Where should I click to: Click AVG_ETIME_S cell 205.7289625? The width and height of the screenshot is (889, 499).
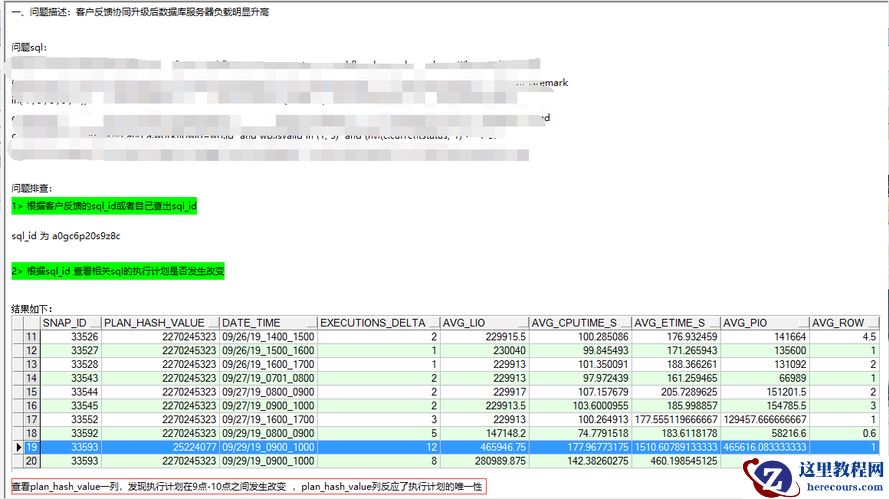(675, 392)
